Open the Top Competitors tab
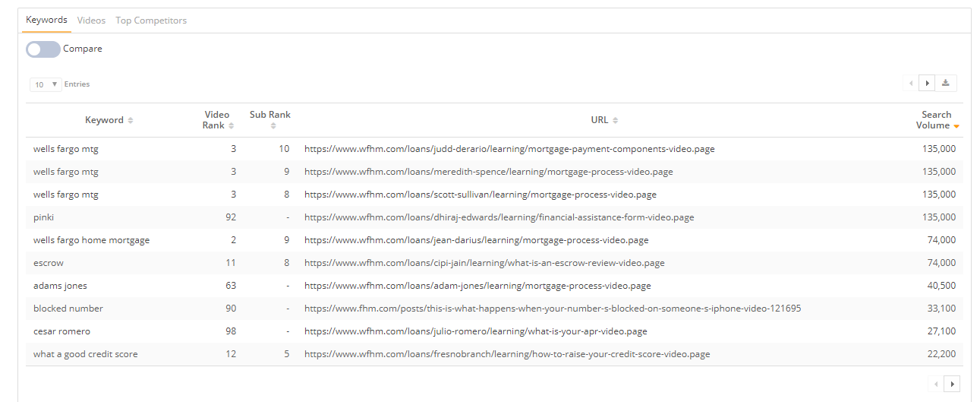The image size is (980, 402). 151,21
